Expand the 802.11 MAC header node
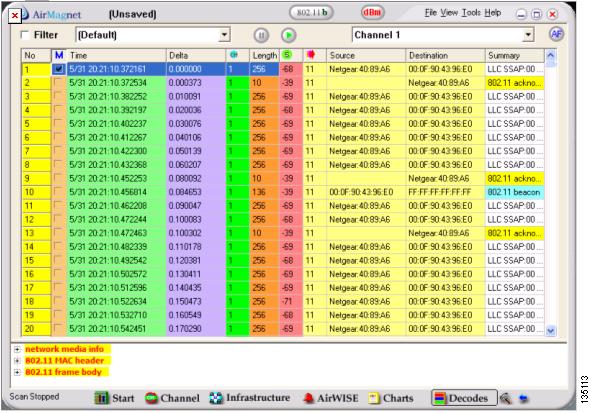Image resolution: width=591 pixels, height=413 pixels. [x=17, y=361]
